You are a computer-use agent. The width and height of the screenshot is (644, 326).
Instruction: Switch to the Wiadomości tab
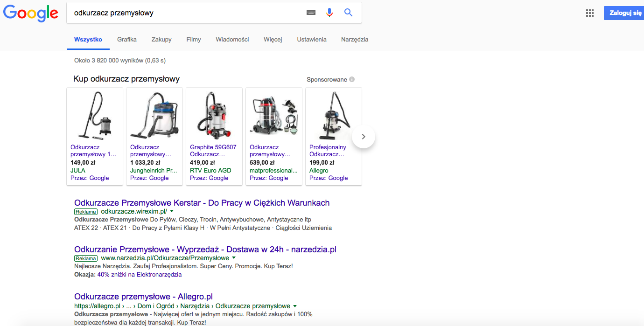(232, 40)
